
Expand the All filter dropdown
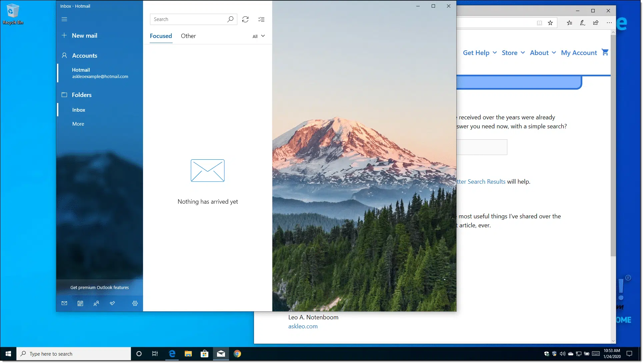[x=259, y=36]
